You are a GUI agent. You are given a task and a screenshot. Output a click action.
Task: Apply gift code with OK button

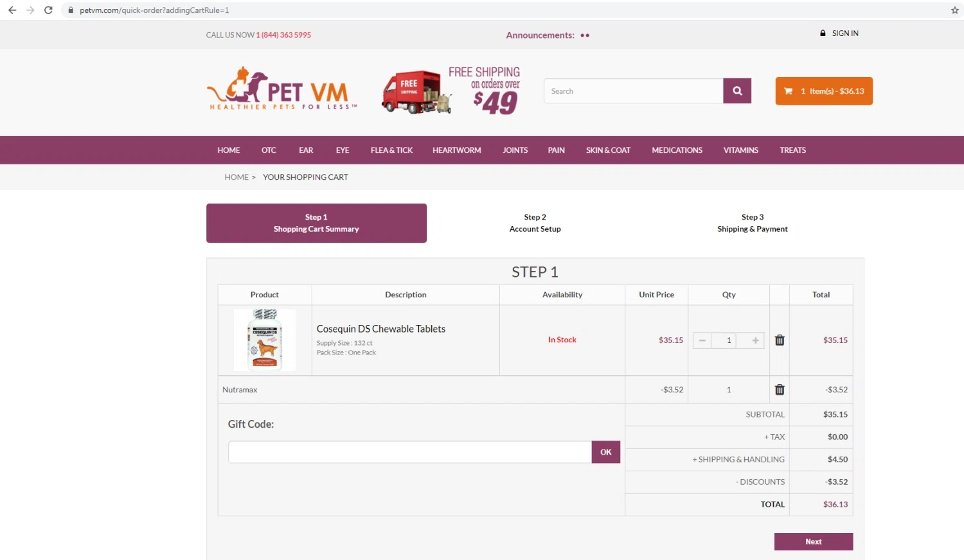pyautogui.click(x=606, y=452)
